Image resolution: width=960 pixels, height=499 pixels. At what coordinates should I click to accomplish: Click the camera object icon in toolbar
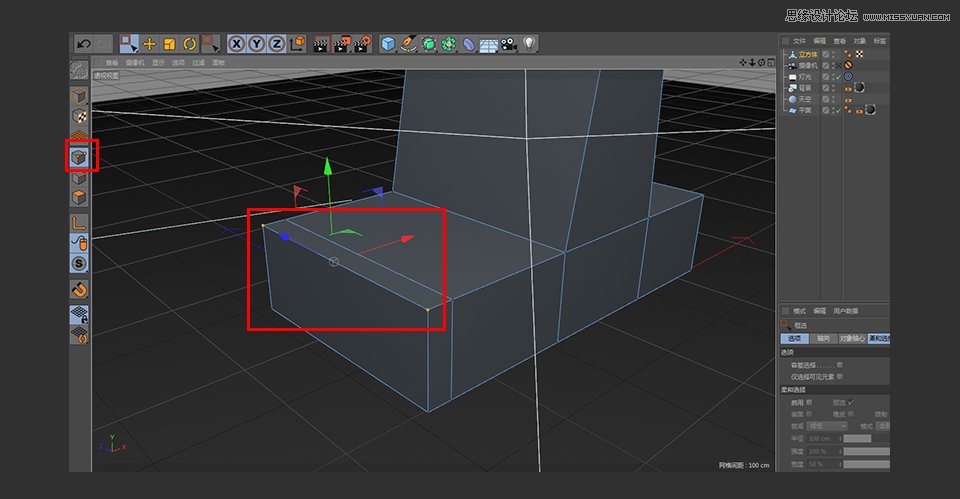tap(508, 44)
